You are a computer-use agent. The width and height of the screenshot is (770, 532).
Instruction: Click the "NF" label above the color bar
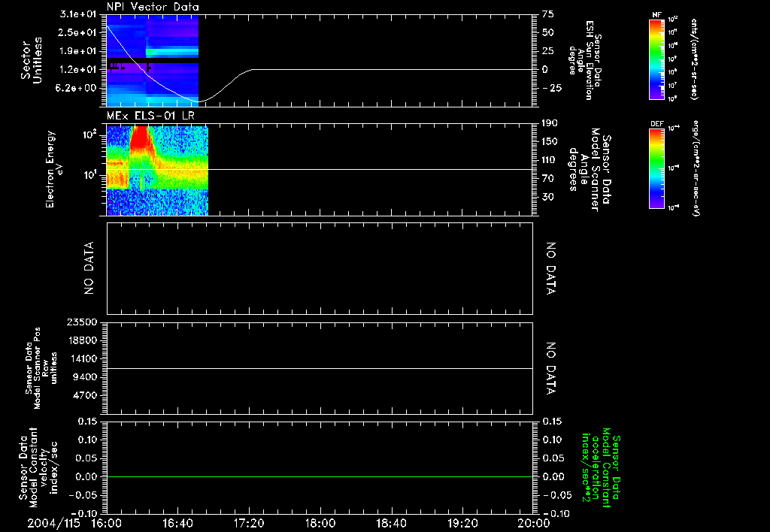[656, 15]
